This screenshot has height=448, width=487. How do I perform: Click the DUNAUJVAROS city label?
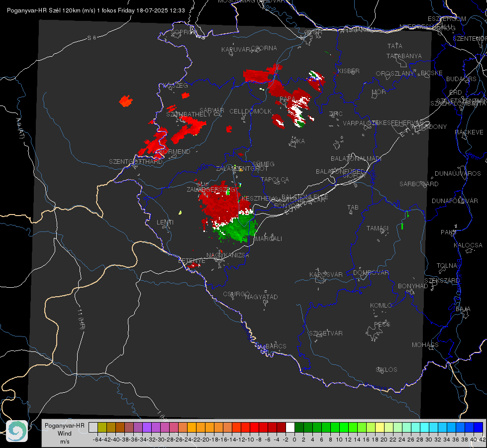[x=458, y=173]
